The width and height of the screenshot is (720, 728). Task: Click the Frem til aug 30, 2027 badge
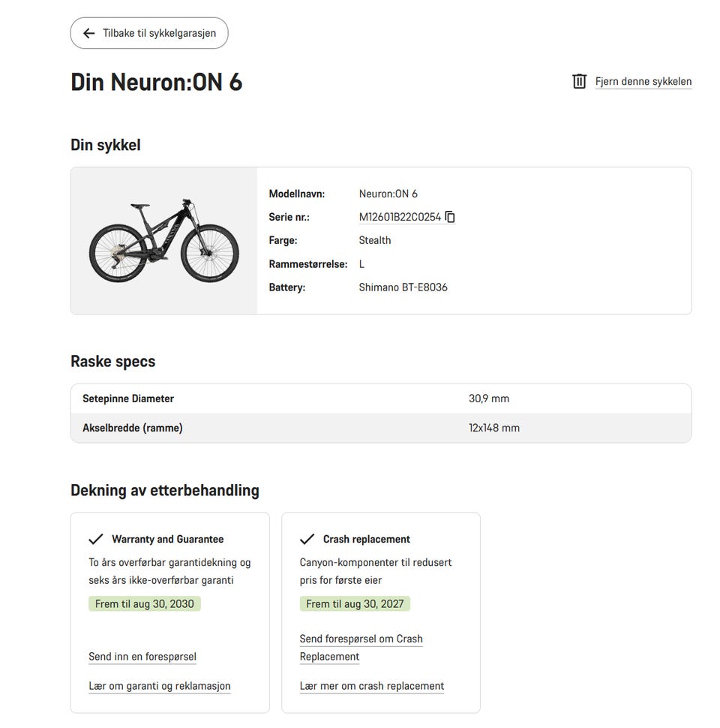click(355, 603)
